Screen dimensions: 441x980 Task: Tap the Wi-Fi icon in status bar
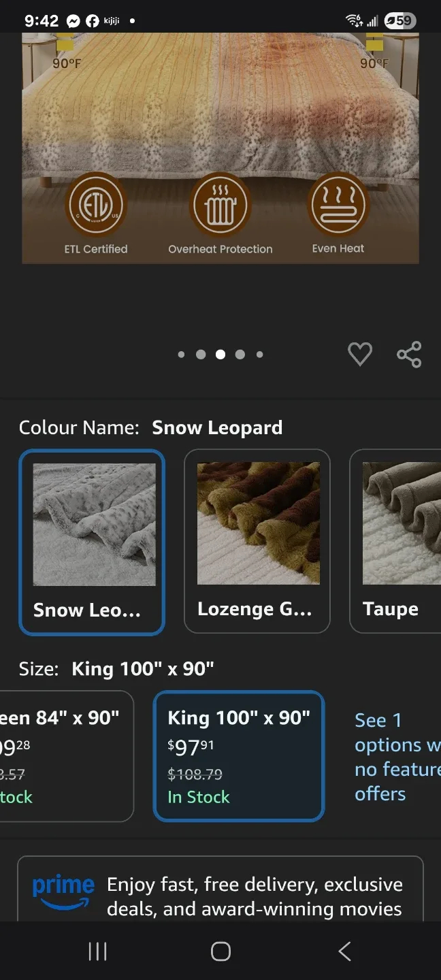coord(353,20)
